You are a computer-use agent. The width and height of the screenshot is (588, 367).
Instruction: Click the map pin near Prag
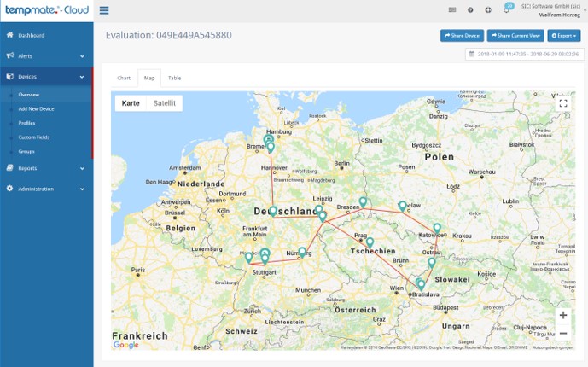tap(370, 242)
